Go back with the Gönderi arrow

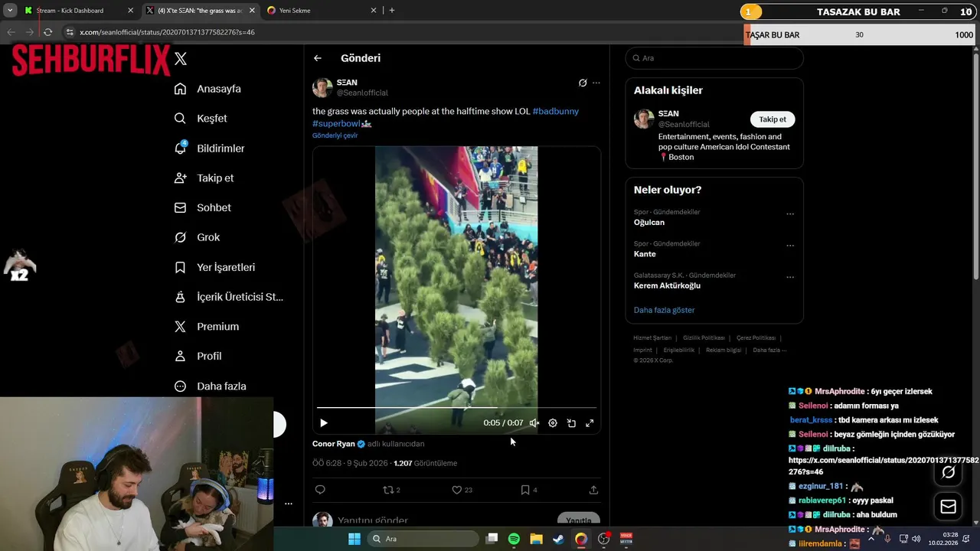click(x=318, y=58)
